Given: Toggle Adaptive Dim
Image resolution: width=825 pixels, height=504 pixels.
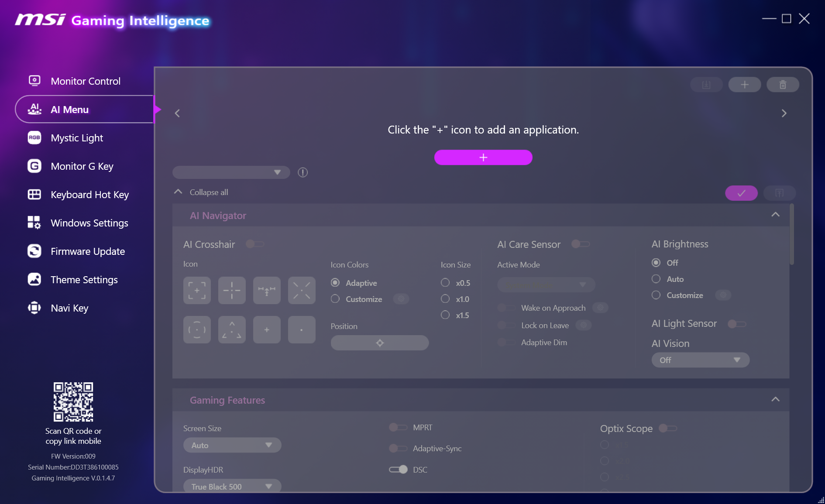Looking at the screenshot, I should click(506, 343).
